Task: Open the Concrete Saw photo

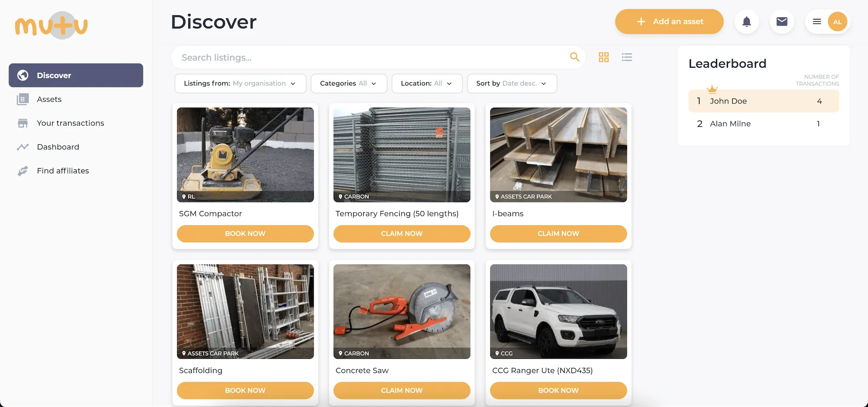Action: click(x=402, y=311)
